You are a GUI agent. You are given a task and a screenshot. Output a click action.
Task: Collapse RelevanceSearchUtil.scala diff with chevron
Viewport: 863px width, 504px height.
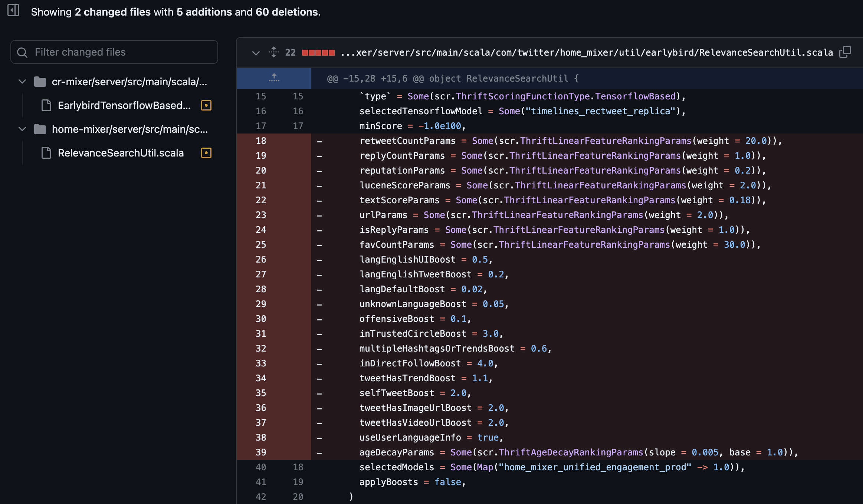(256, 53)
